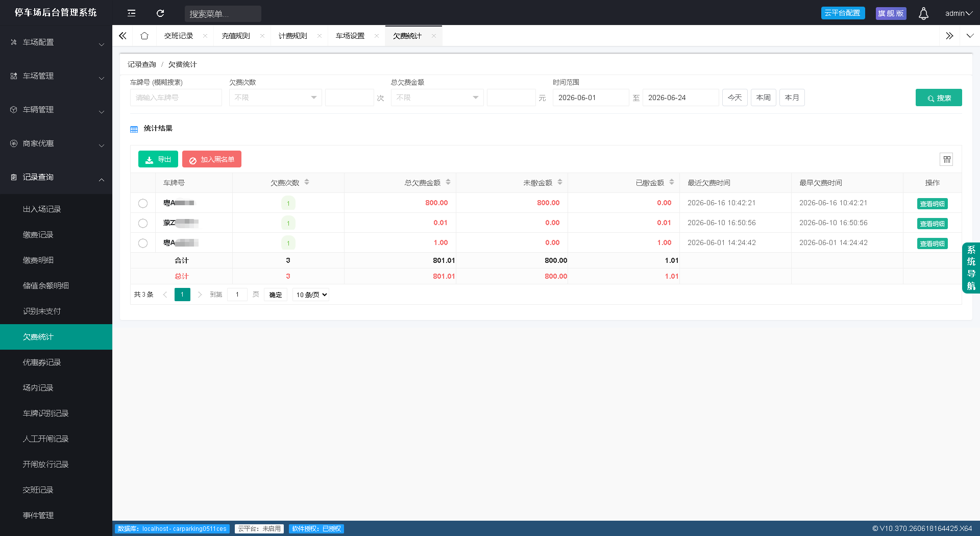Open 总欠费金额 condition dropdown
The image size is (980, 536).
tap(437, 98)
